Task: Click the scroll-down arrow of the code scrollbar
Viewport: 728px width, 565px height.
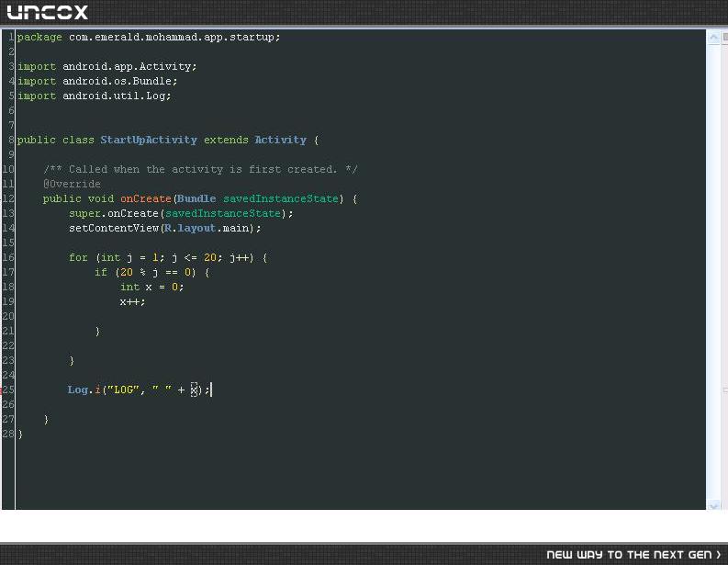Action: tap(713, 504)
